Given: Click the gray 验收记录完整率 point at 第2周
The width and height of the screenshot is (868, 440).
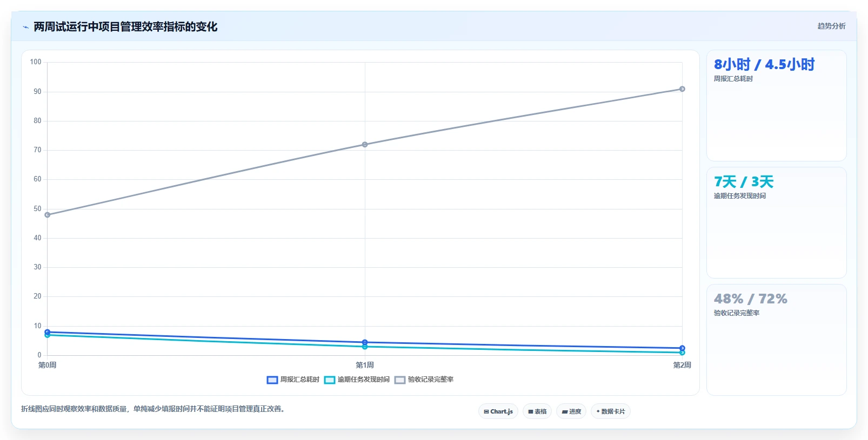Looking at the screenshot, I should pyautogui.click(x=682, y=89).
